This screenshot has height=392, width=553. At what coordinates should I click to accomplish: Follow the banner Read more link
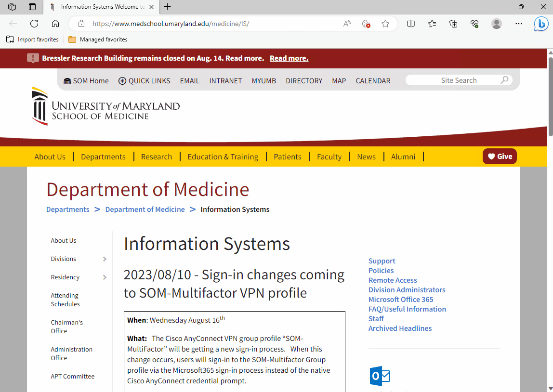[x=289, y=58]
